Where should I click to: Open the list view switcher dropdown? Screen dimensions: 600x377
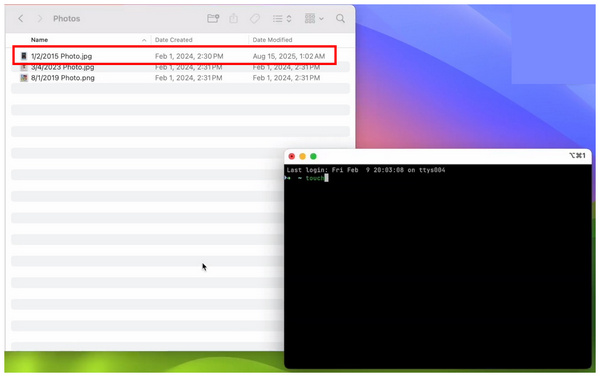pos(282,18)
